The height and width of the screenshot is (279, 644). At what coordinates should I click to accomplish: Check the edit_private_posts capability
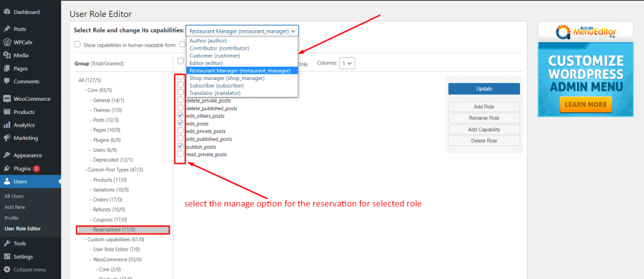tap(180, 131)
